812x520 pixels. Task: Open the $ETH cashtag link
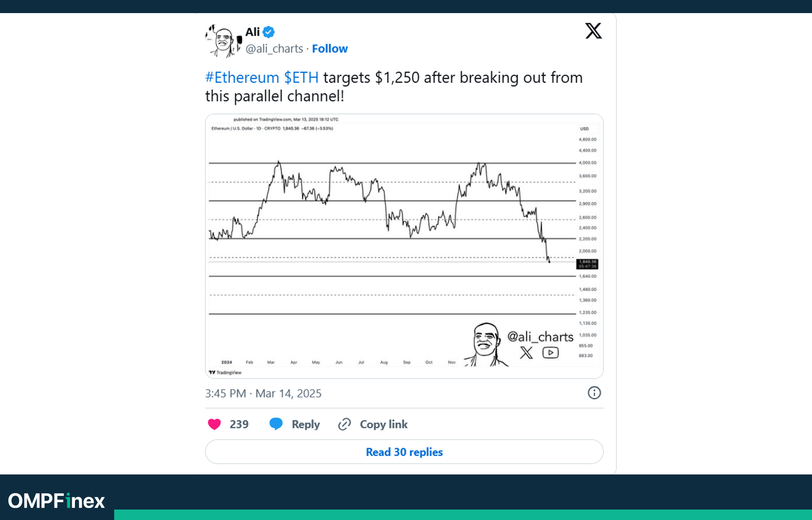(301, 78)
